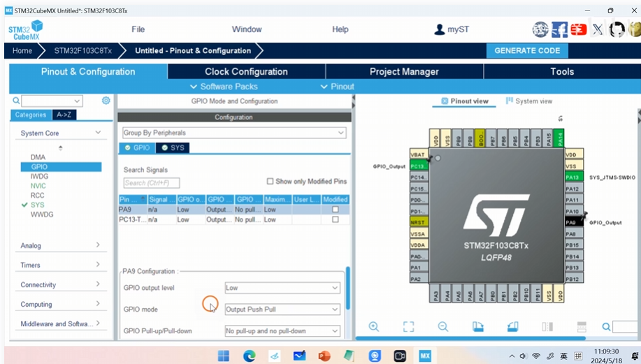
Task: Click the PA9 row in the pin table
Action: point(234,209)
